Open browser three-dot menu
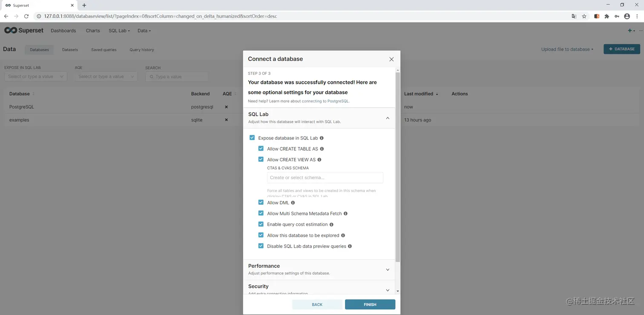 (x=637, y=16)
